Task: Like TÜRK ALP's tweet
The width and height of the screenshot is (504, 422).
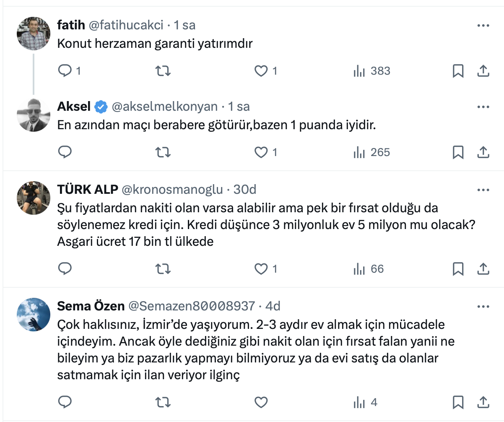Action: coord(261,269)
